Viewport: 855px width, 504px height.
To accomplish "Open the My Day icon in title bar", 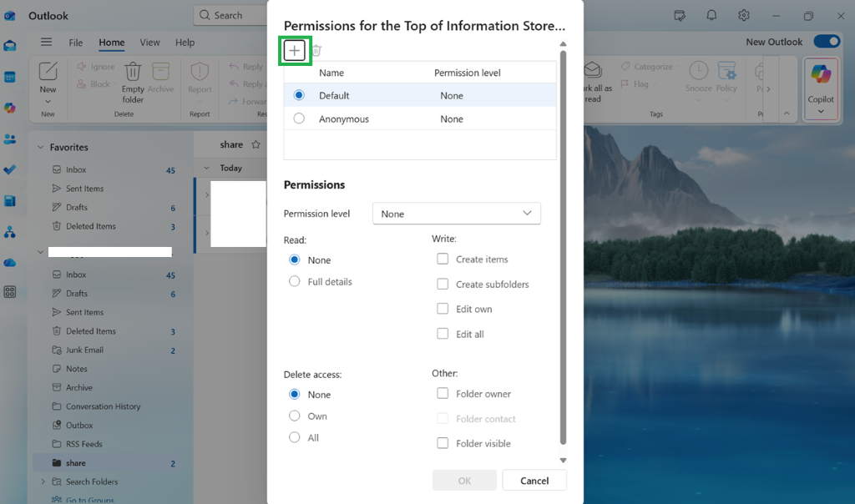I will point(680,15).
